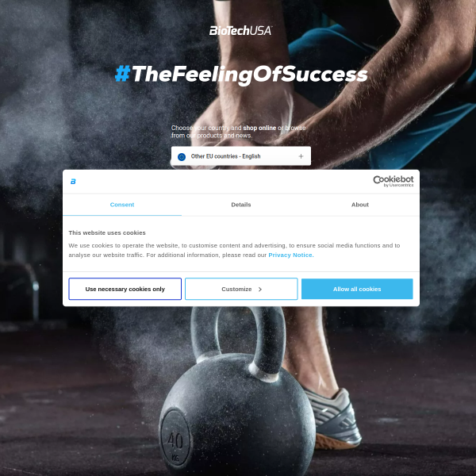The height and width of the screenshot is (476, 476).
Task: Open the Privacy Notice link
Action: 291,255
